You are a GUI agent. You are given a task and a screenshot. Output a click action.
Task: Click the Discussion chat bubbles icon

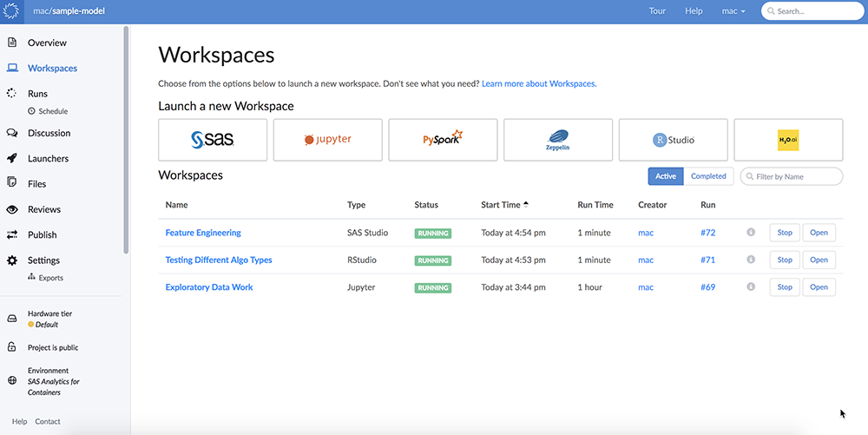pos(11,133)
